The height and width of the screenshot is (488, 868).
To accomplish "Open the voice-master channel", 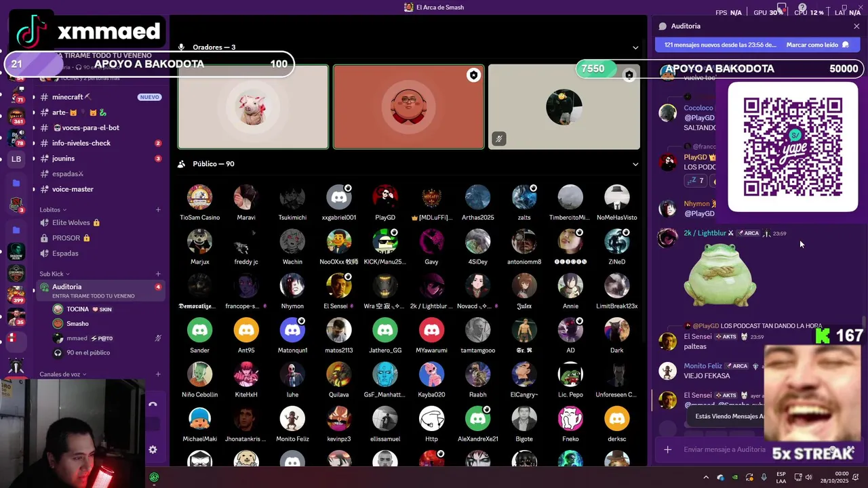I will 100,189.
